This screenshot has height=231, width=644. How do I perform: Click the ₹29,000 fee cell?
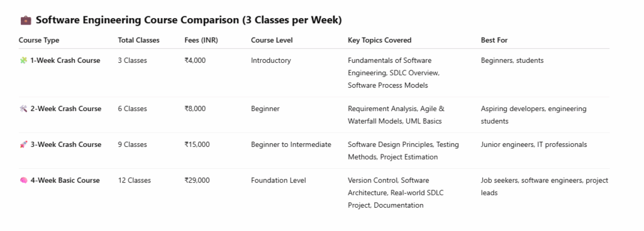click(197, 180)
